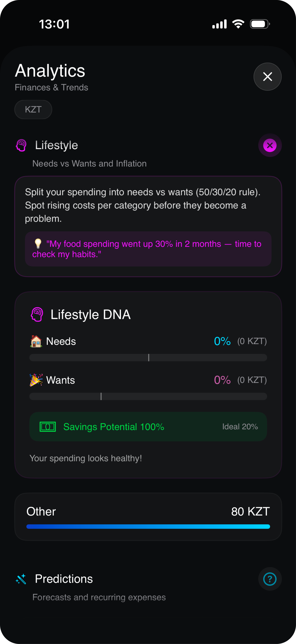Tap the battery indicator in status bar
This screenshot has height=644, width=296.
click(x=259, y=24)
